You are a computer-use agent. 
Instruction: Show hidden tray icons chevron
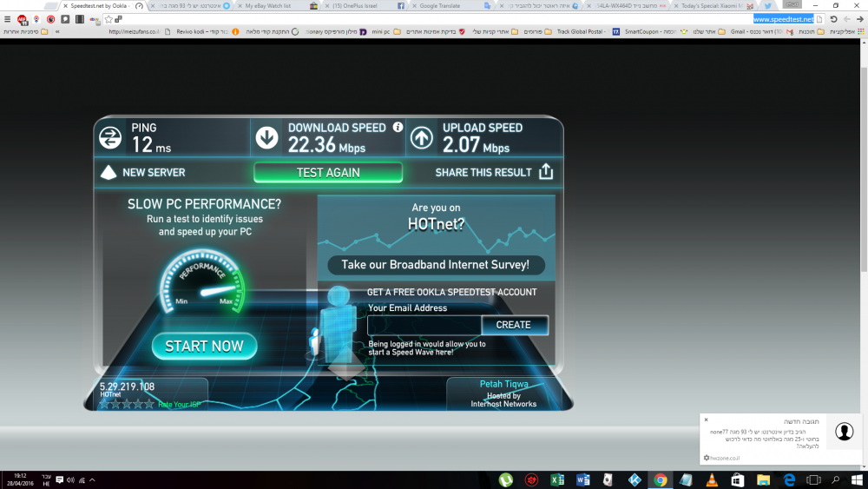click(x=93, y=480)
